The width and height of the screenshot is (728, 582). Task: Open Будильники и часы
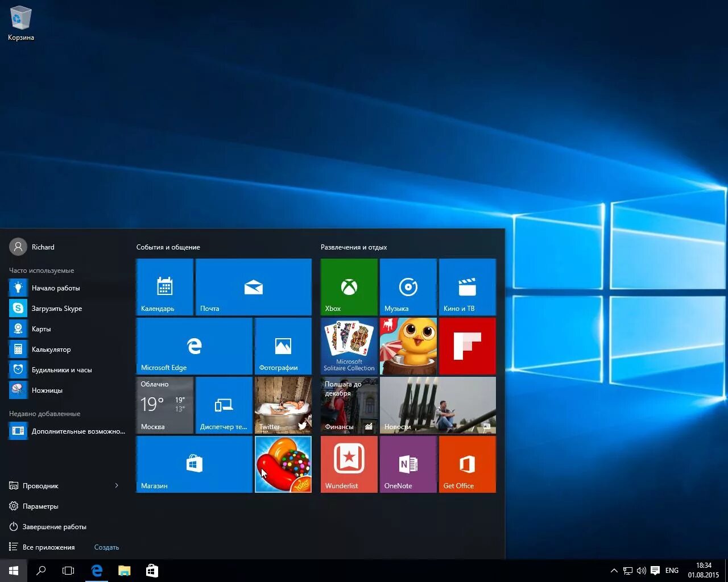(67, 370)
